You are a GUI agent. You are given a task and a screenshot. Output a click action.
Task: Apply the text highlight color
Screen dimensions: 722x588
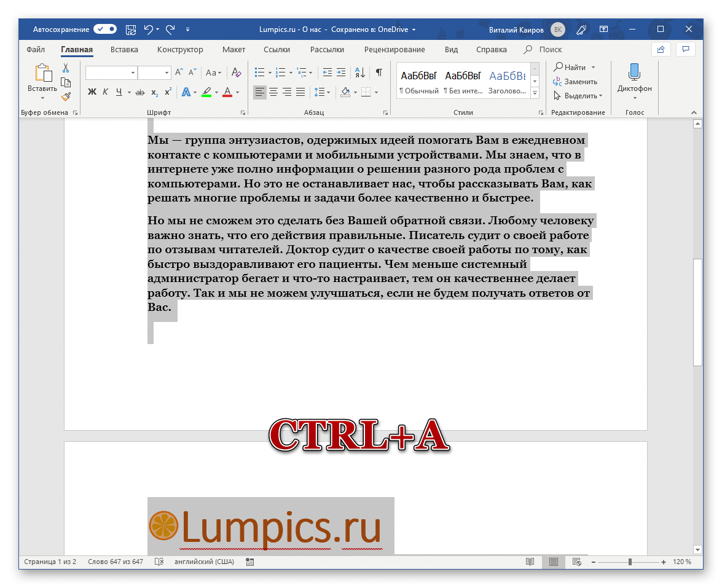[206, 92]
